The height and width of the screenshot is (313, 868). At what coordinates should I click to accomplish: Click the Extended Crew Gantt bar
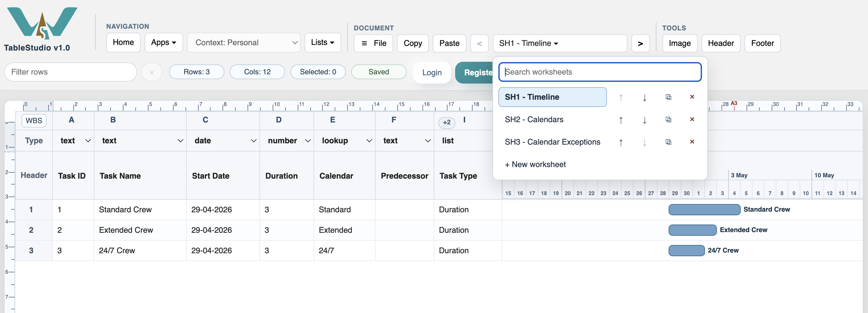point(692,230)
